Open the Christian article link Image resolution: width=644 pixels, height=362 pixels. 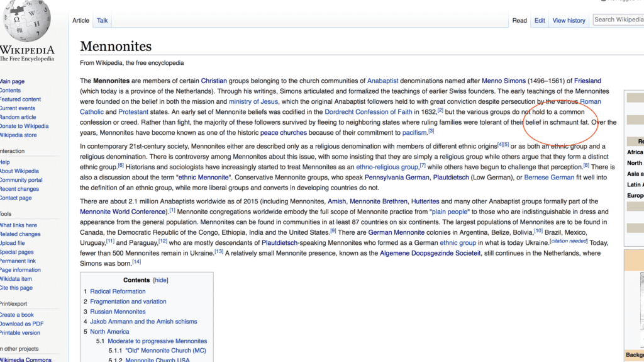coord(214,81)
